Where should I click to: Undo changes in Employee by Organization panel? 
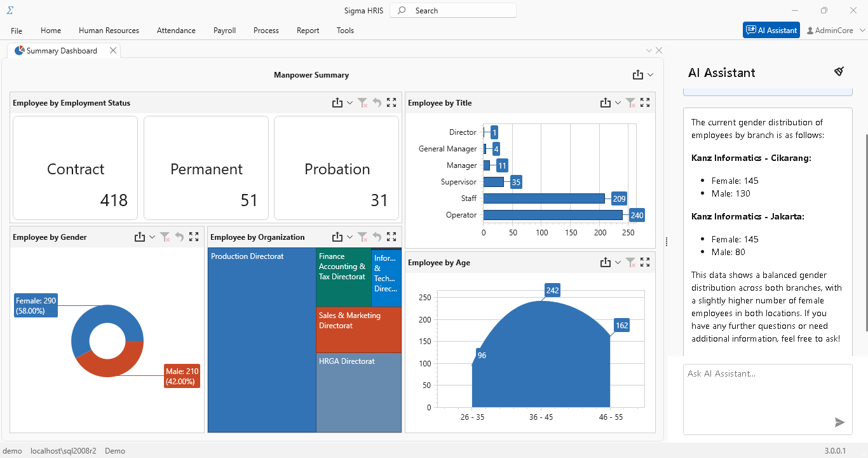[376, 236]
